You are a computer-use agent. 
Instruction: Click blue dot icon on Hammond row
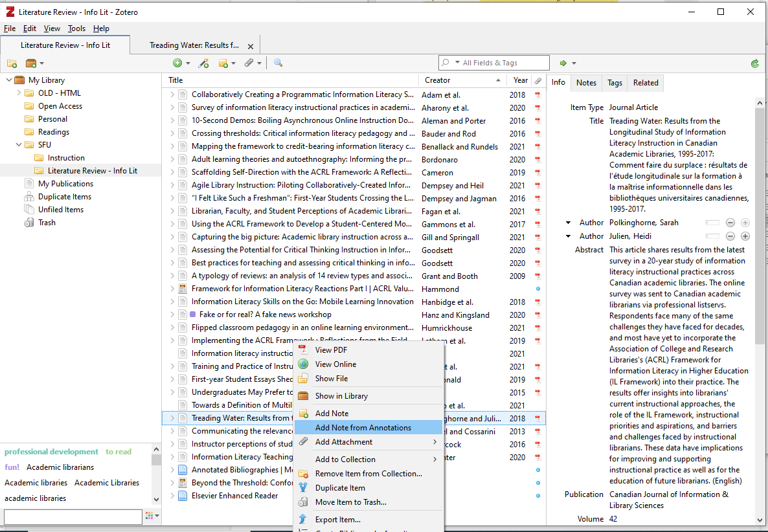click(x=538, y=289)
